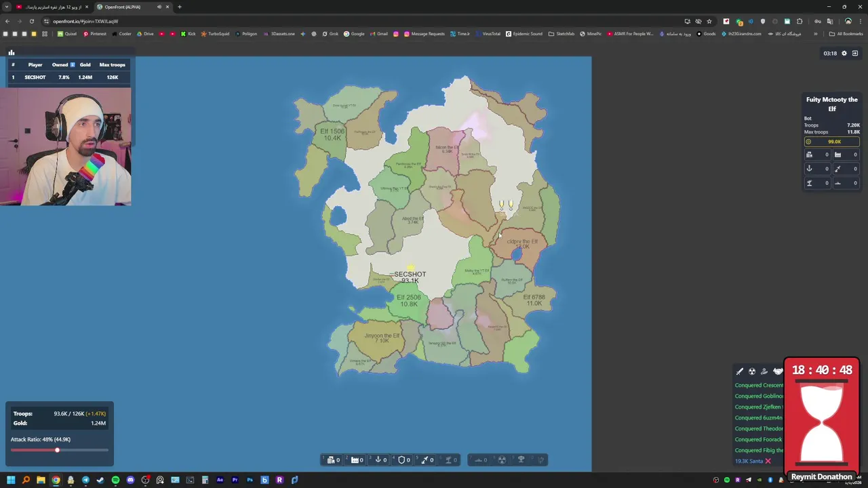
Task: Open Windows Start menu
Action: 11,481
